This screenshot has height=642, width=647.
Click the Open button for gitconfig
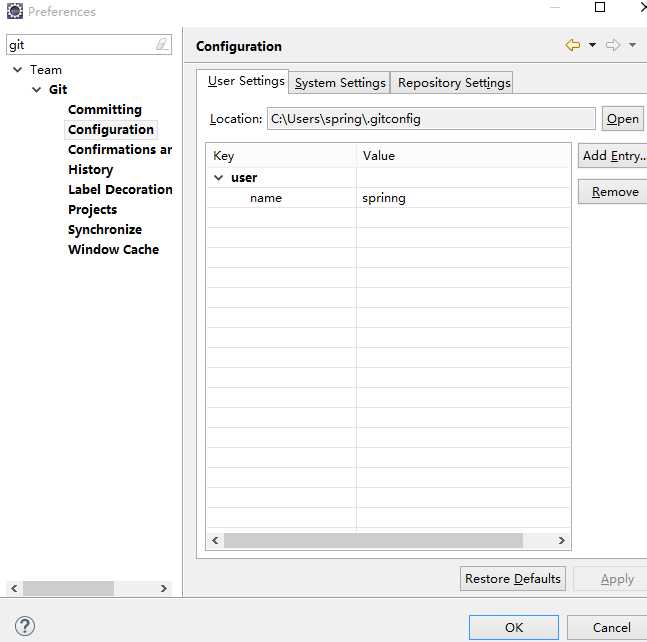[622, 119]
